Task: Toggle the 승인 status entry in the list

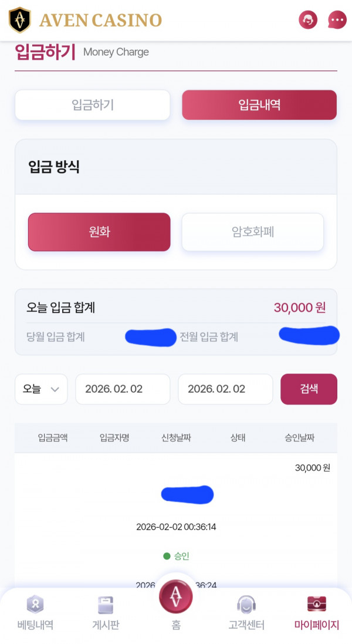Action: coord(177,555)
